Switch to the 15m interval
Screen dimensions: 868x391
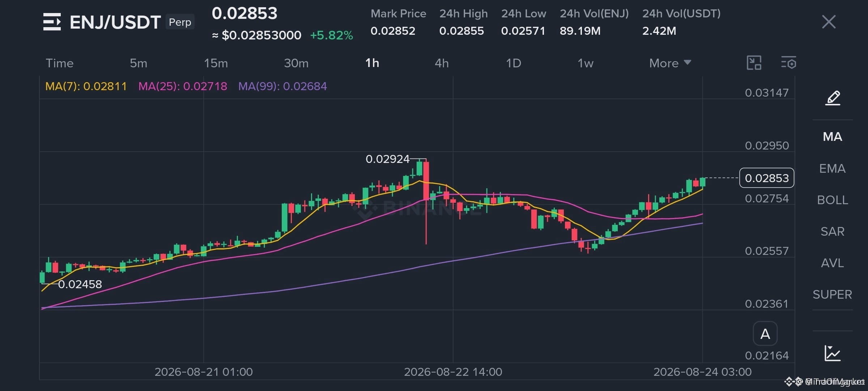click(x=216, y=63)
